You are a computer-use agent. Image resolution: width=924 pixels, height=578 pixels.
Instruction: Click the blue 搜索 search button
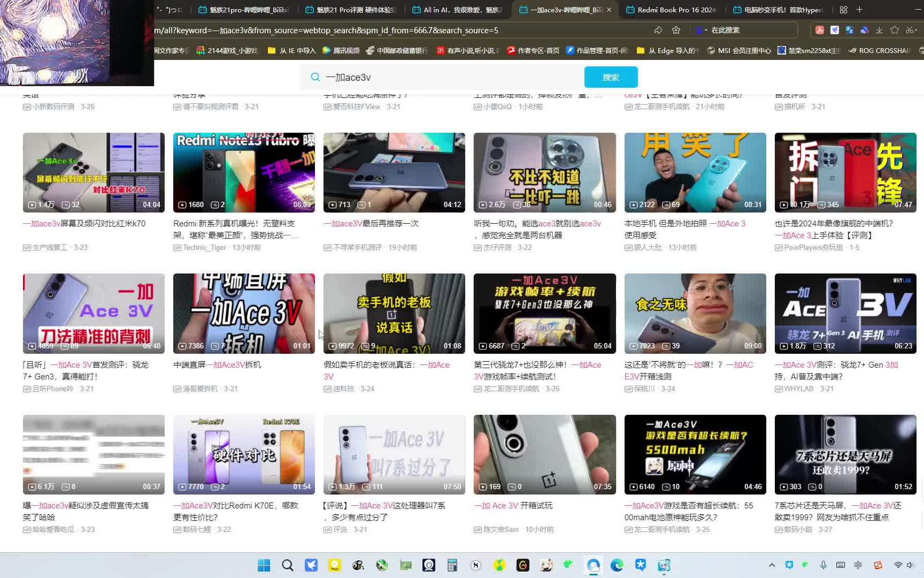[x=611, y=77]
